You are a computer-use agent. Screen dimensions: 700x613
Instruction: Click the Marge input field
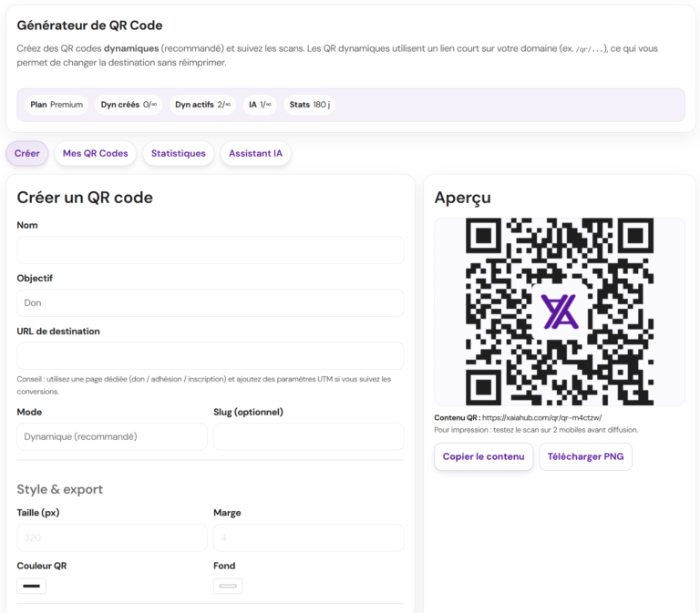coord(308,537)
